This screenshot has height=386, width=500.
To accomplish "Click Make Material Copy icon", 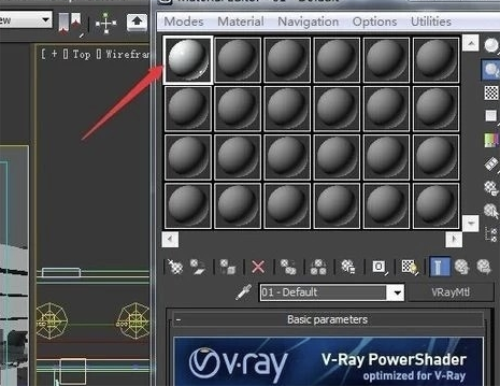I will (x=288, y=267).
